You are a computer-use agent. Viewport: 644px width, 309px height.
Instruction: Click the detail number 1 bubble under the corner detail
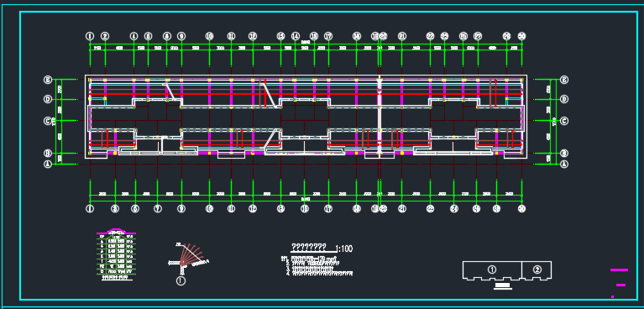[181, 281]
